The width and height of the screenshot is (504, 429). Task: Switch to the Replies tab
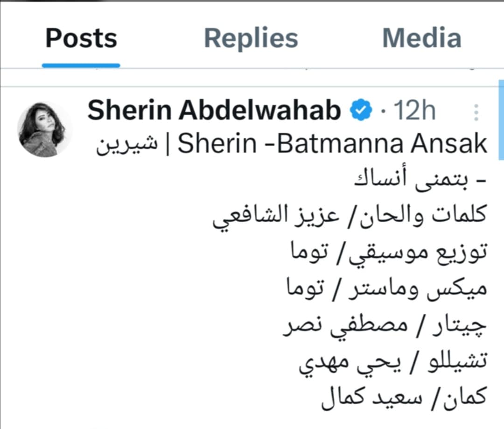[x=251, y=38]
